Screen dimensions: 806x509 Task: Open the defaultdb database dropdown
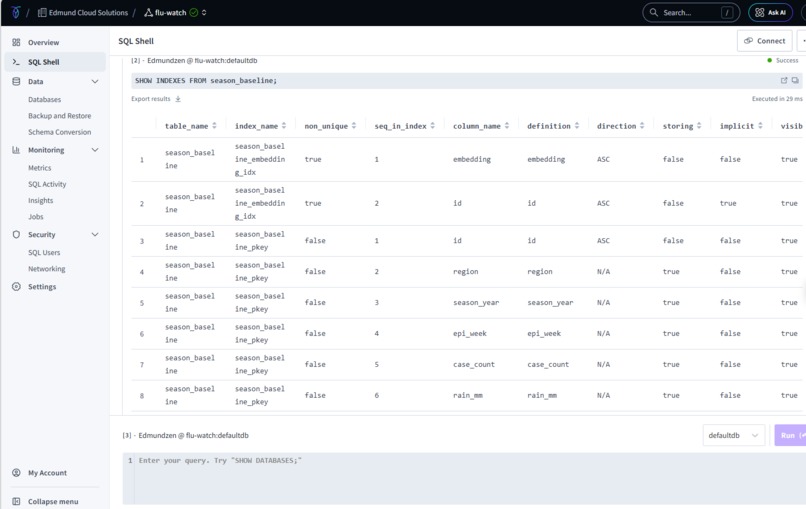[x=734, y=435]
